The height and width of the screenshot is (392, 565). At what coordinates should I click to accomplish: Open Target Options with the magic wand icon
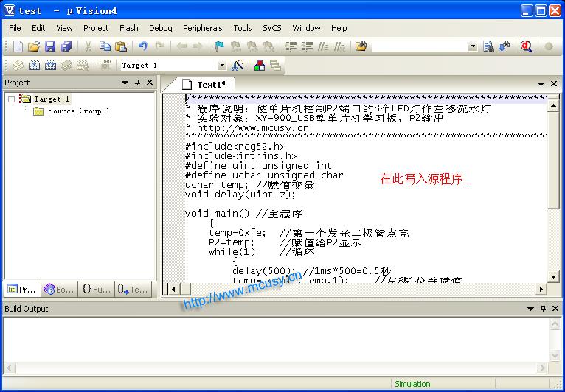point(238,65)
